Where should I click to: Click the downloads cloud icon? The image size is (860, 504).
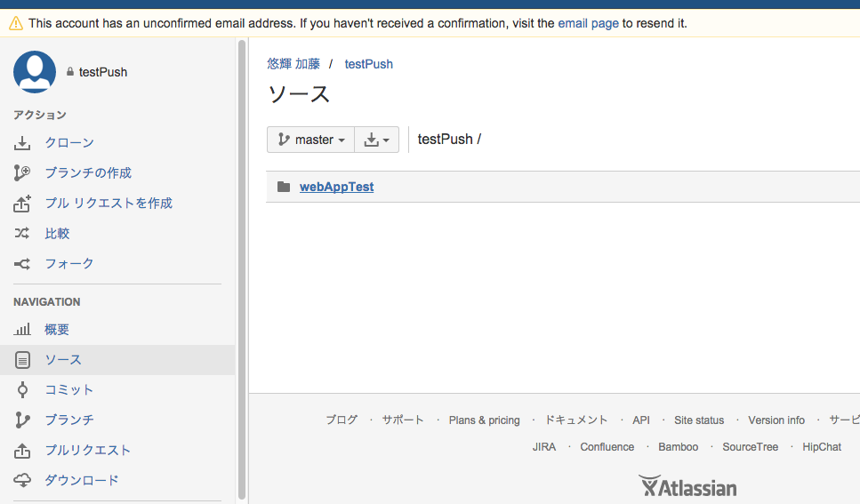(x=22, y=480)
